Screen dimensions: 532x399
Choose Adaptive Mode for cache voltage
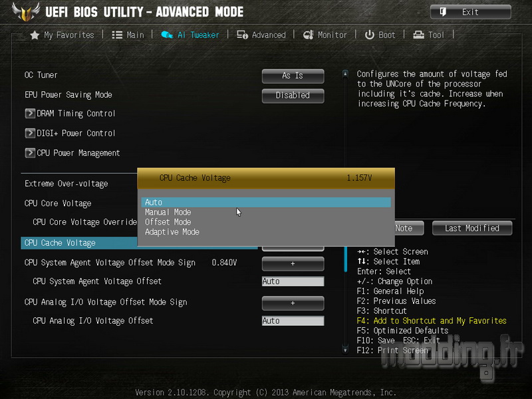click(x=172, y=232)
